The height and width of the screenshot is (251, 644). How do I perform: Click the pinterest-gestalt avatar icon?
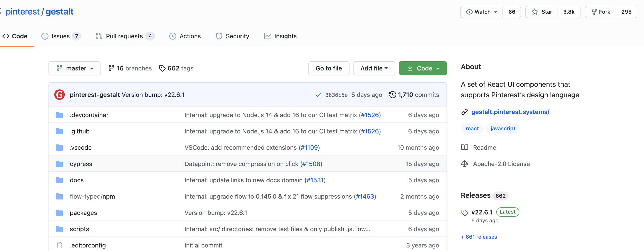60,95
